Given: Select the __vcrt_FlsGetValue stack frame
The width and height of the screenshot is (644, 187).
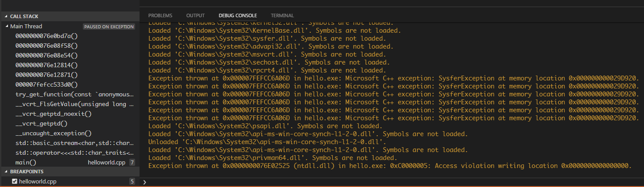Looking at the screenshot, I should (x=74, y=104).
